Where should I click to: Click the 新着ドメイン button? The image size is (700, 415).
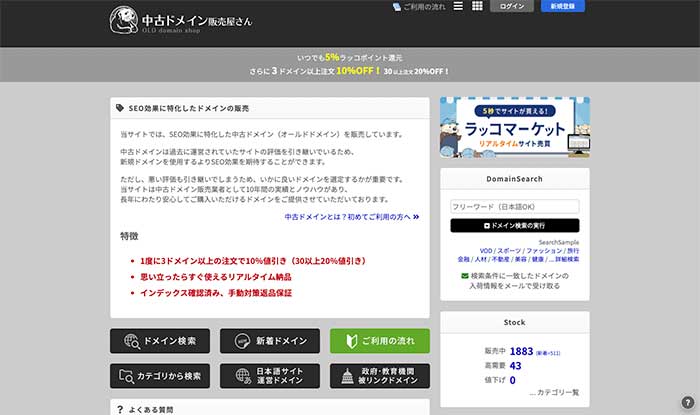270,341
